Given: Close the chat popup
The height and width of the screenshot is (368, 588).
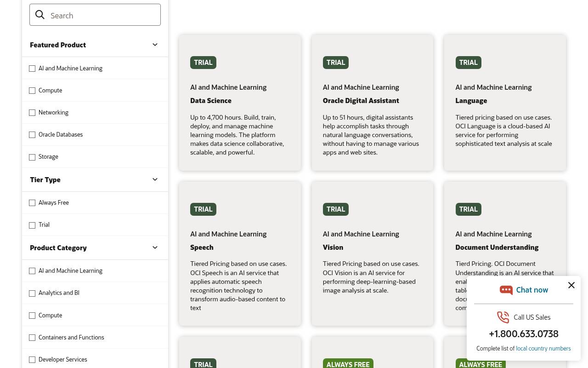Looking at the screenshot, I should point(571,285).
